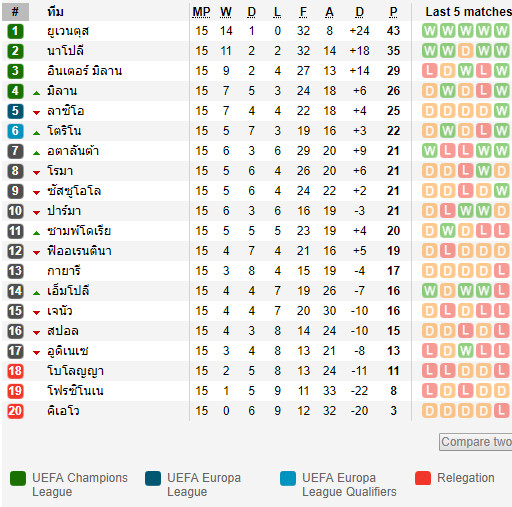Click first W result of นาโปลี
Image resolution: width=512 pixels, height=507 pixels.
[430, 51]
